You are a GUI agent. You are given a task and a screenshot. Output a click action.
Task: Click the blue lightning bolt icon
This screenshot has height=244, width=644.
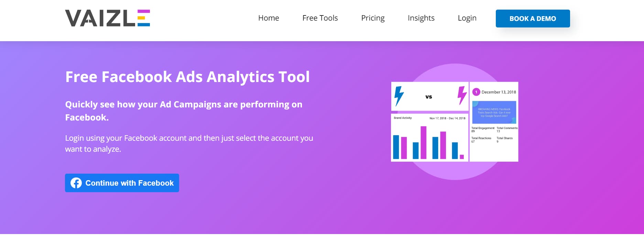tap(399, 96)
